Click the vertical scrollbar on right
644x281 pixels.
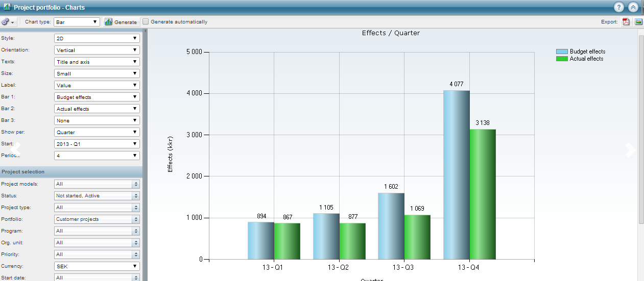(641, 129)
